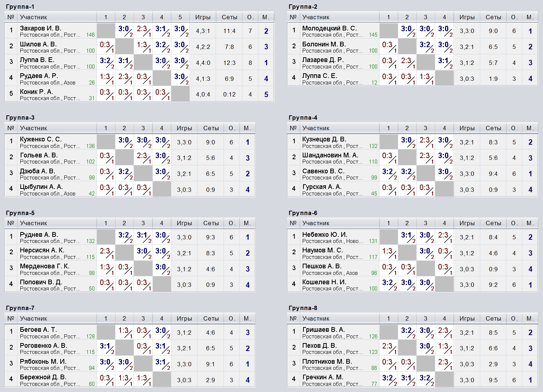Open Нерсисян А. К. participant name

tap(42, 250)
